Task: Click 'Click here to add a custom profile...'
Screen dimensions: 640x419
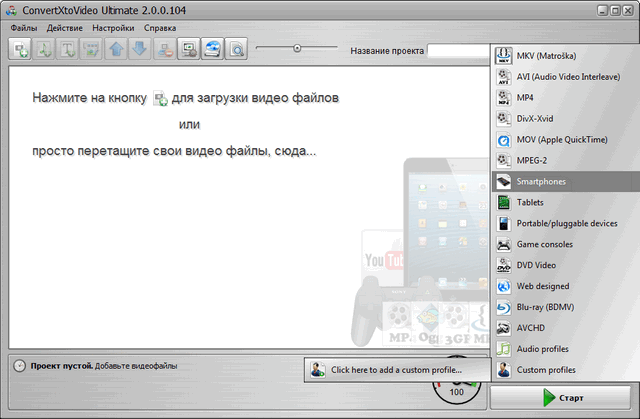Action: click(x=398, y=370)
